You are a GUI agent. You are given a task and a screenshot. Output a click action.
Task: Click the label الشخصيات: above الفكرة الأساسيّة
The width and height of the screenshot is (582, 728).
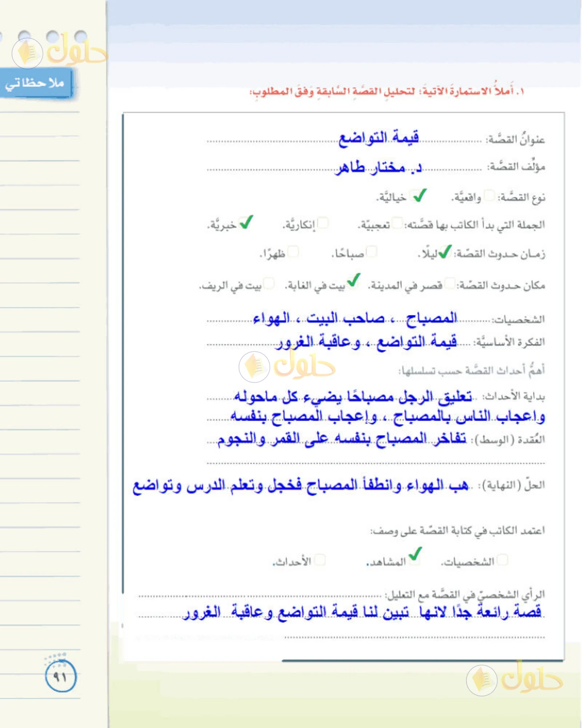(x=518, y=319)
